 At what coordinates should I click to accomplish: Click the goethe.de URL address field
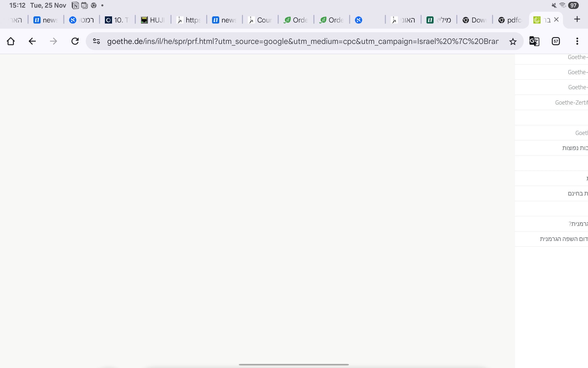(302, 41)
